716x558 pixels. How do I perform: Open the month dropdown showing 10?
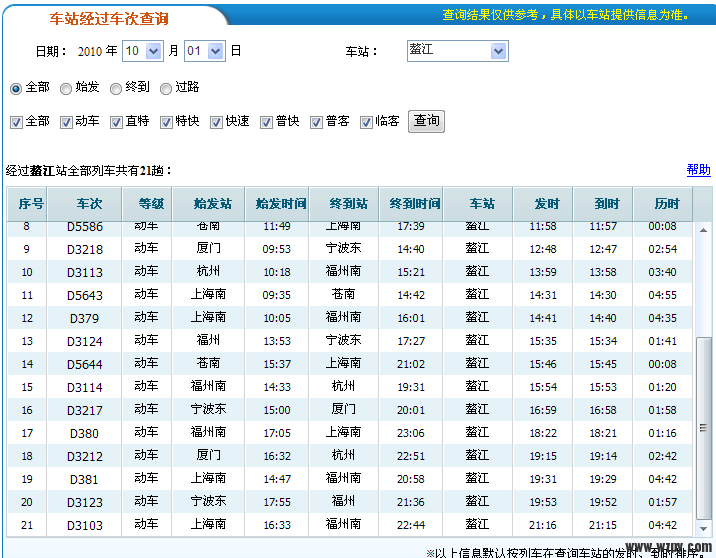pyautogui.click(x=143, y=51)
